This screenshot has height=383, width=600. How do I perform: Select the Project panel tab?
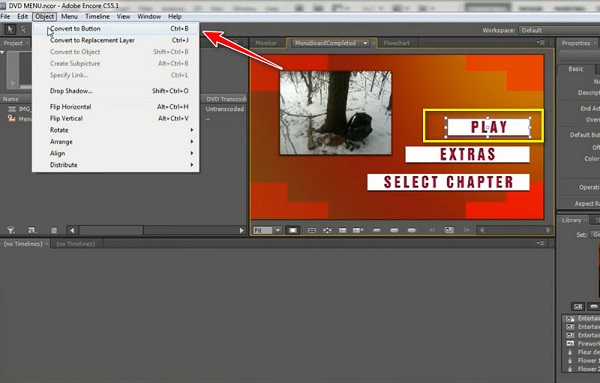[13, 43]
